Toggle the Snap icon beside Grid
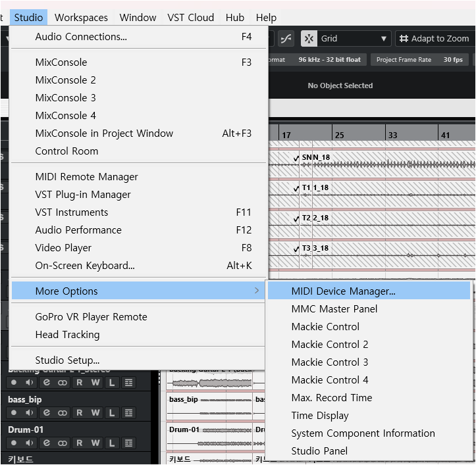Screen dimensions: 476x465 309,39
